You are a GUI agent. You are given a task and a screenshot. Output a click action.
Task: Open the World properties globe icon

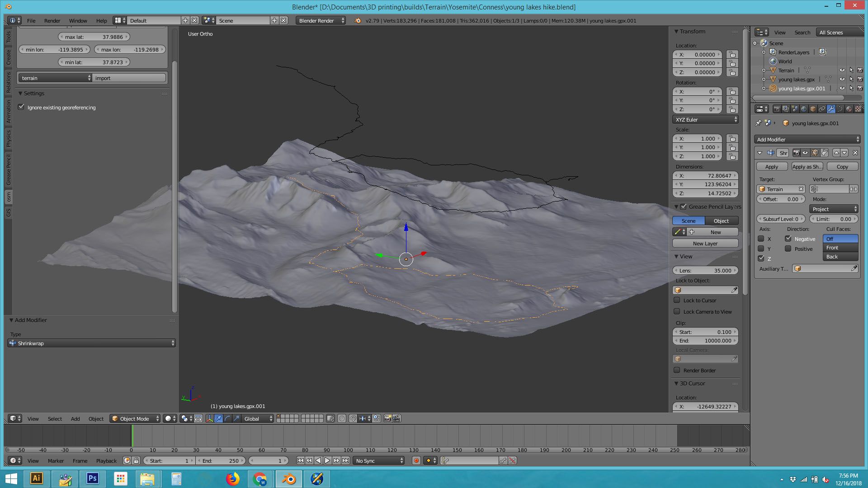click(803, 109)
